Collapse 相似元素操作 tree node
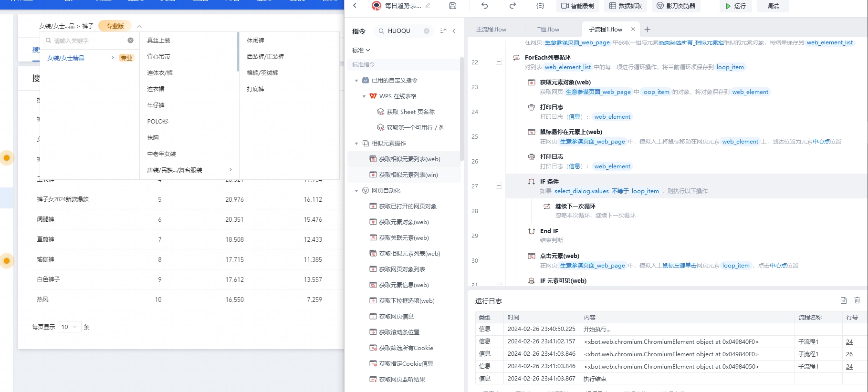This screenshot has width=868, height=392. [356, 144]
